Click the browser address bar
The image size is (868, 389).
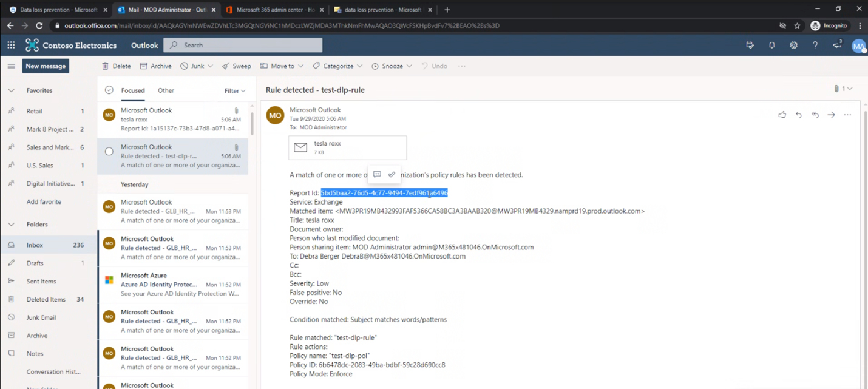pyautogui.click(x=413, y=26)
